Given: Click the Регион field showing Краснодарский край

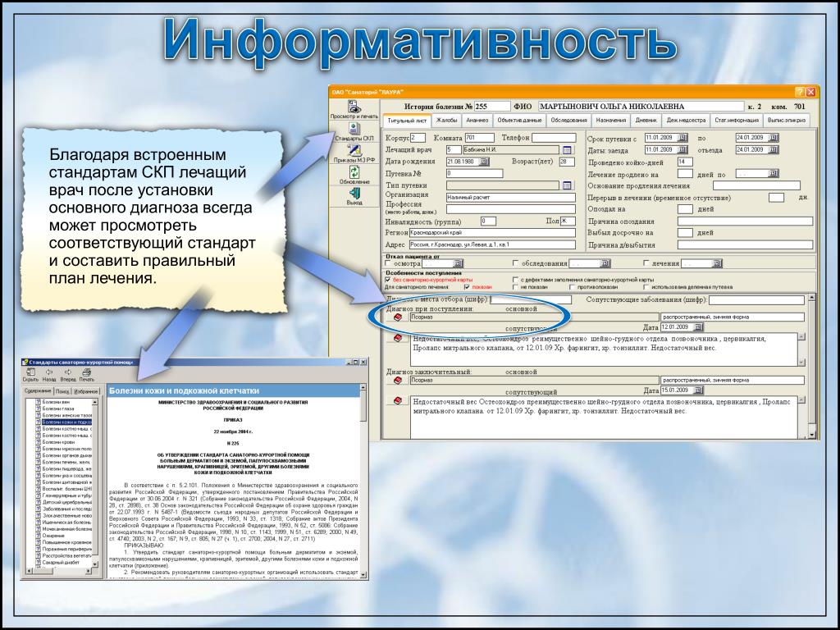Looking at the screenshot, I should (492, 233).
